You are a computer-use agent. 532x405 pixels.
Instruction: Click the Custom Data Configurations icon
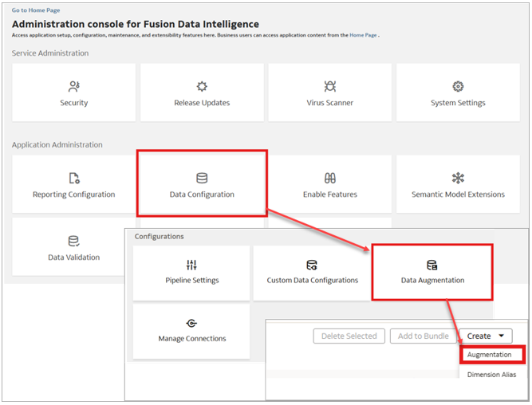click(x=312, y=265)
